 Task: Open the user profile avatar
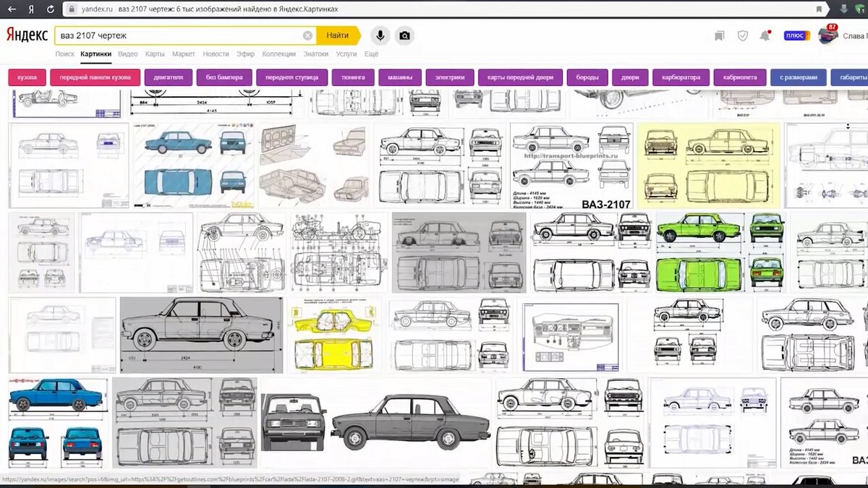827,35
